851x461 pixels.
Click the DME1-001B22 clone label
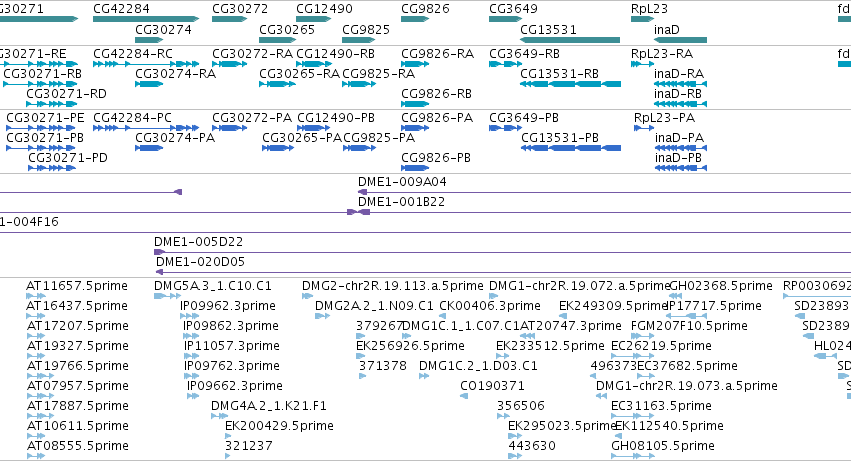402,202
